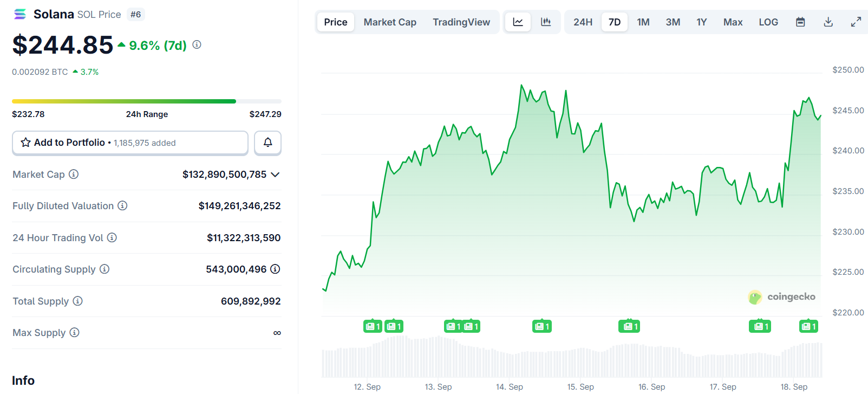
Task: Click the first news marker near 12. Sep
Action: (x=373, y=326)
